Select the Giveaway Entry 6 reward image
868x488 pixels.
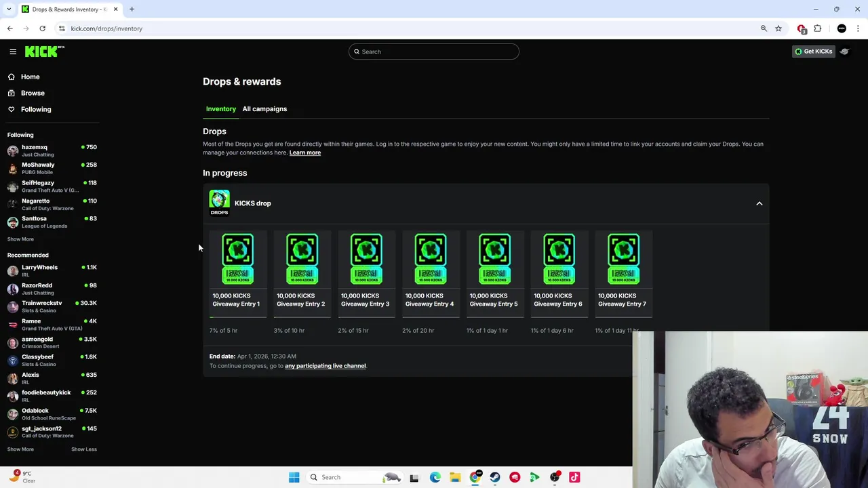tap(559, 259)
